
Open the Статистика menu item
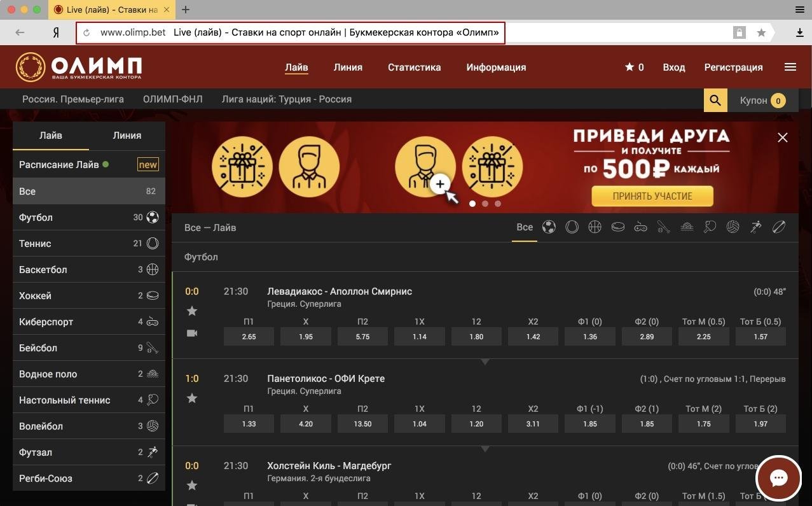[x=414, y=67]
